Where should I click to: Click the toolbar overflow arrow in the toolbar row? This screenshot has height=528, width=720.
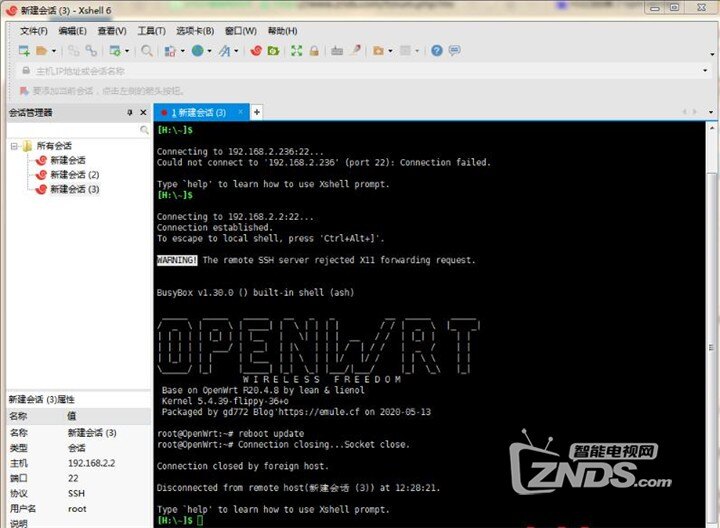pos(712,54)
